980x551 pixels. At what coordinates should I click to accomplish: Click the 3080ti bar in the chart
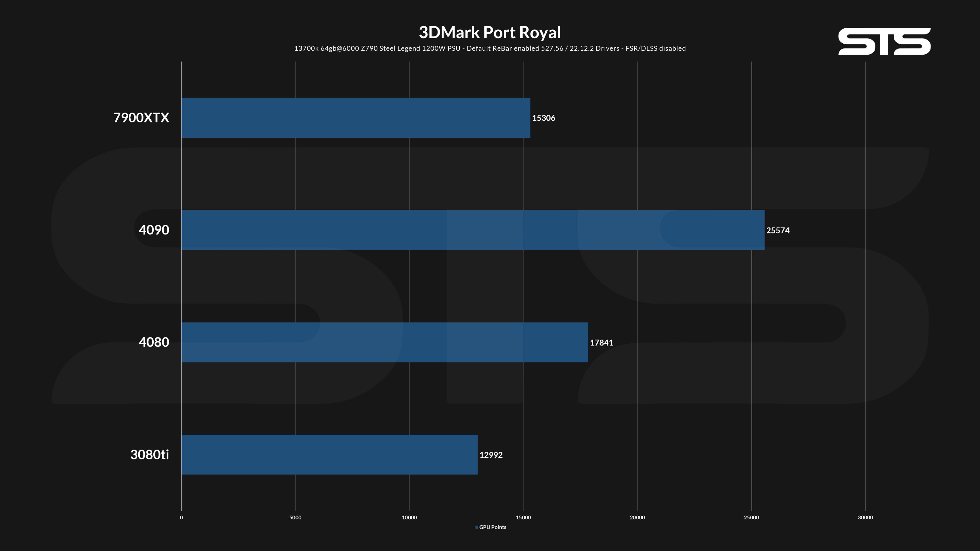[x=329, y=454]
